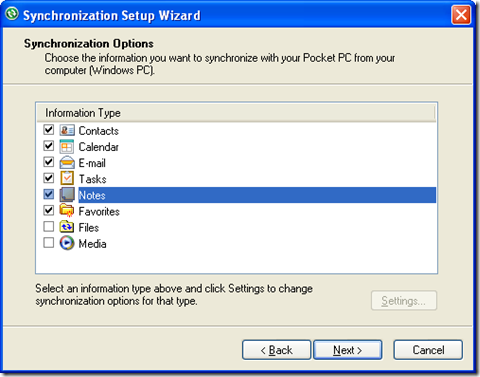The width and height of the screenshot is (480, 377).
Task: Enable the Files checkbox
Action: tap(49, 226)
